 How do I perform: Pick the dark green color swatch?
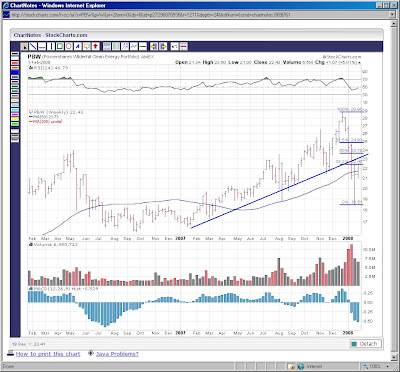(15, 86)
